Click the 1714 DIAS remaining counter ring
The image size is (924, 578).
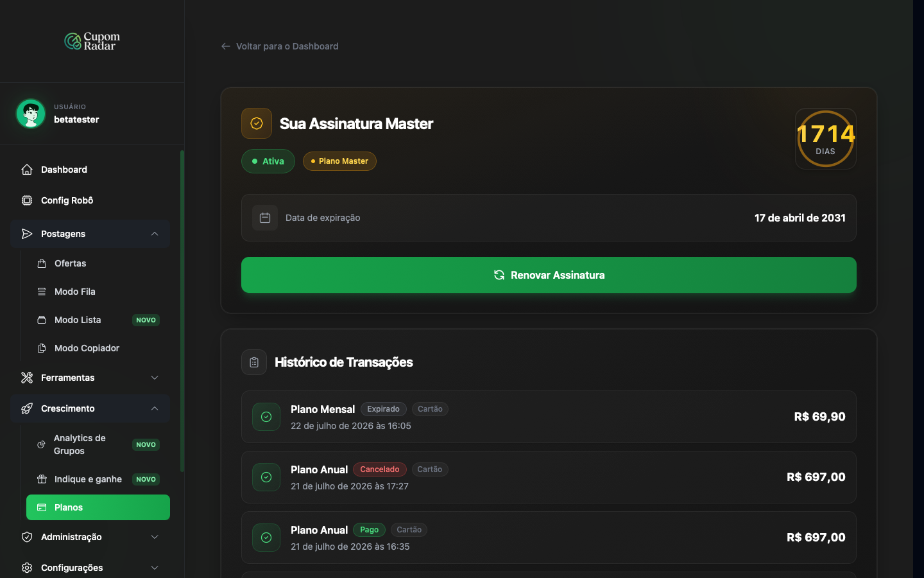pyautogui.click(x=826, y=139)
